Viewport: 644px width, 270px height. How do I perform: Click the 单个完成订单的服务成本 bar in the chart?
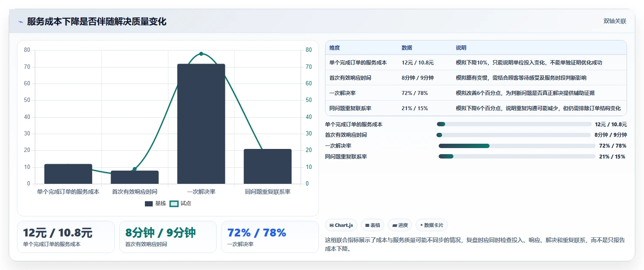(x=68, y=174)
